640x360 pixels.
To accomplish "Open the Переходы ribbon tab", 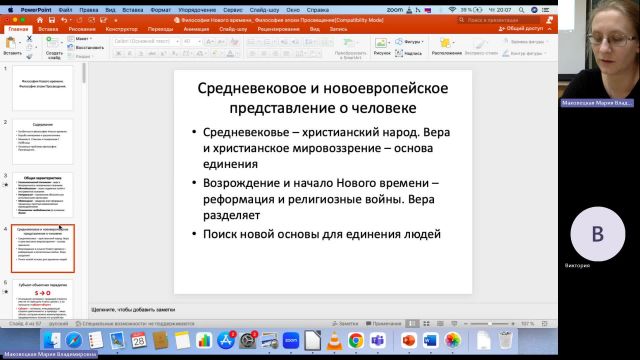I will pos(160,29).
